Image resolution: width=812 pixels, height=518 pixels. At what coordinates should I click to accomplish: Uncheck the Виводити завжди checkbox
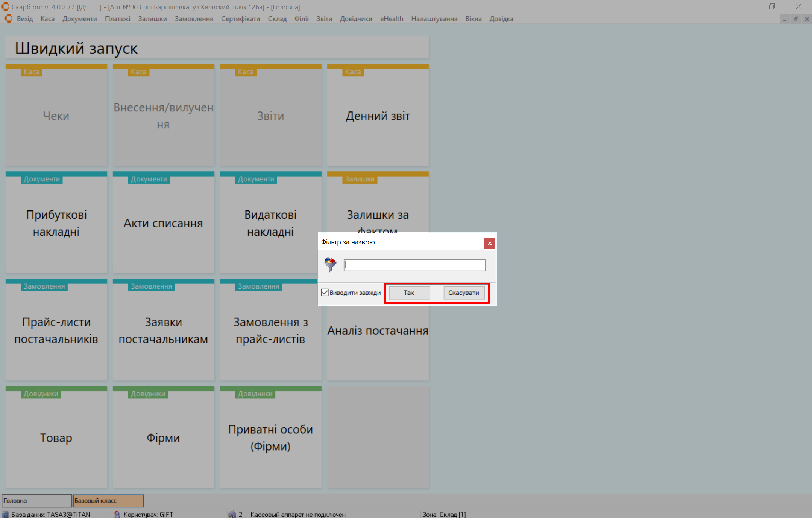tap(325, 293)
